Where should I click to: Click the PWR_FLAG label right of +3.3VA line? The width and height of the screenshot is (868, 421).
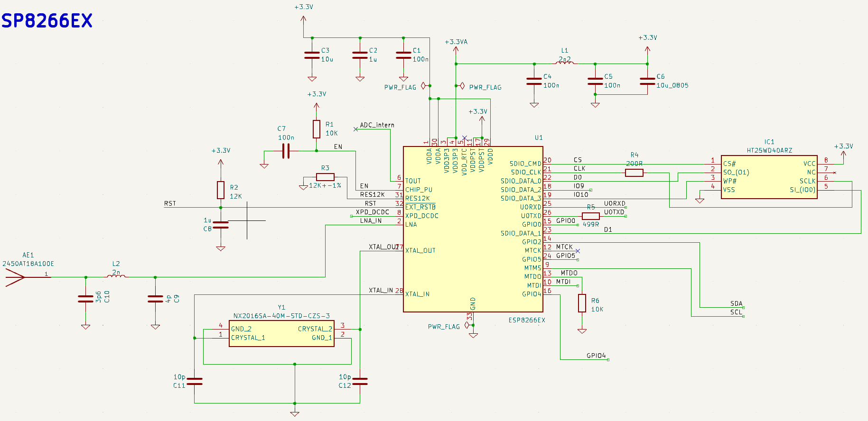[485, 87]
